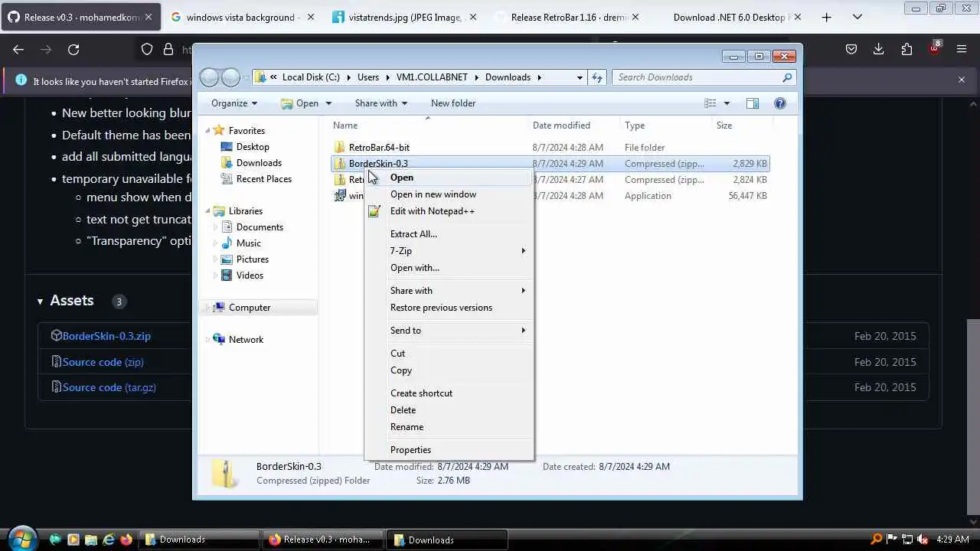This screenshot has height=551, width=980.
Task: Open the Firefox downloads panel
Action: (x=879, y=49)
